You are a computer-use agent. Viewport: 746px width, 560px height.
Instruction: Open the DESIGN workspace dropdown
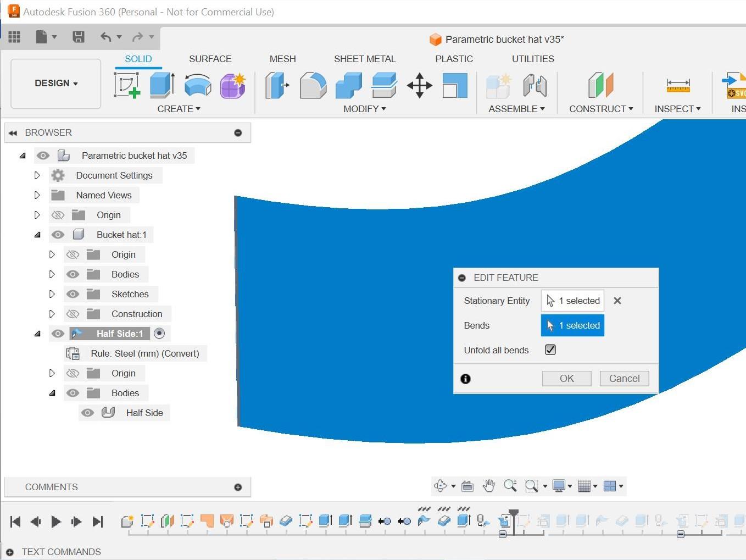[56, 84]
